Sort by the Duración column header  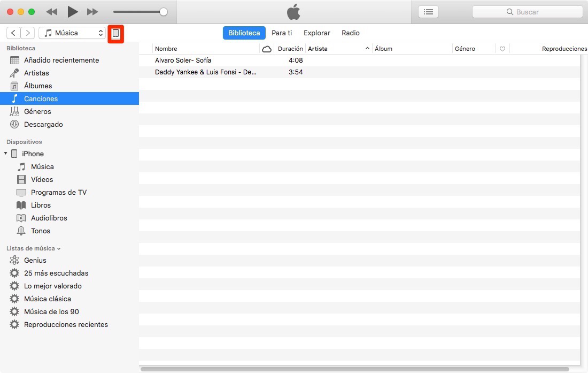(x=290, y=48)
